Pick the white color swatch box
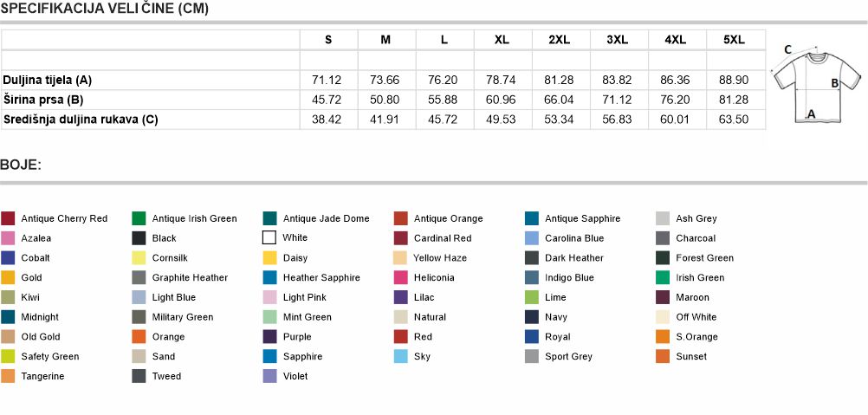Image resolution: width=868 pixels, height=415 pixels. click(x=269, y=238)
